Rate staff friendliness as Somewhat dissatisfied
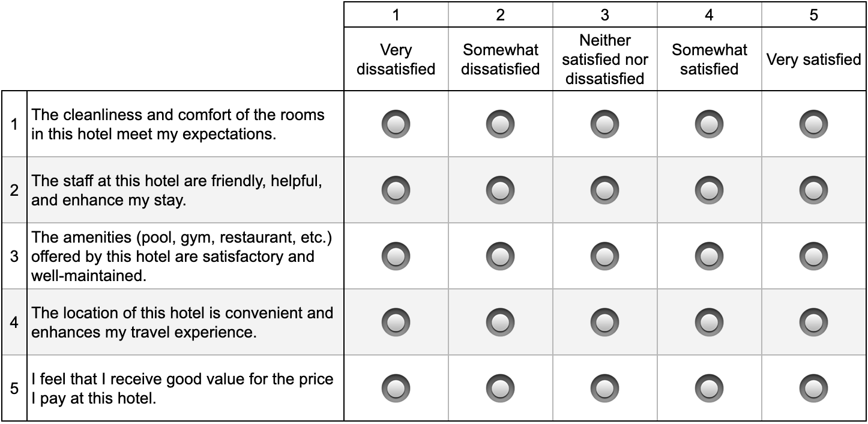This screenshot has width=868, height=424. (x=500, y=190)
